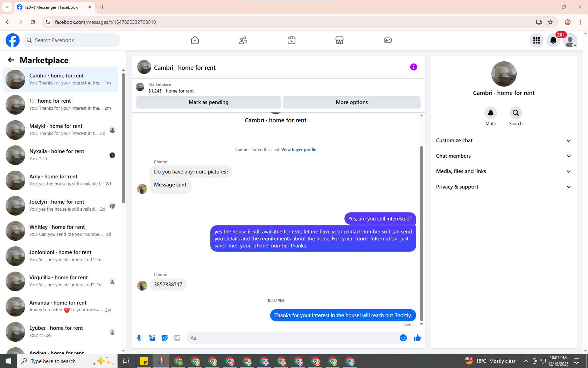588x368 pixels.
Task: Open Cambri home for rent conversation
Action: (61, 80)
